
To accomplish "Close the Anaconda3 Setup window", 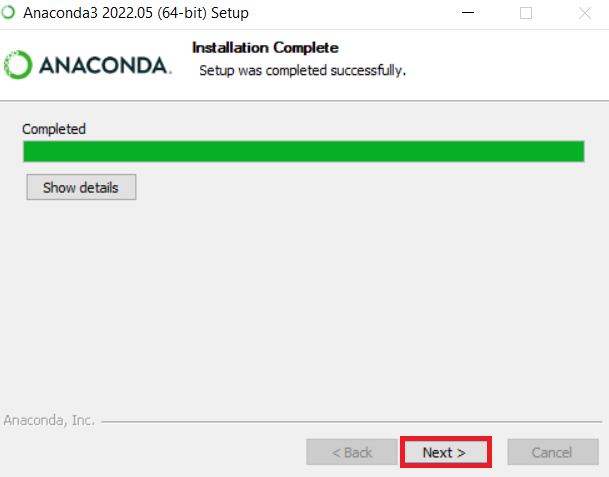I will 585,13.
